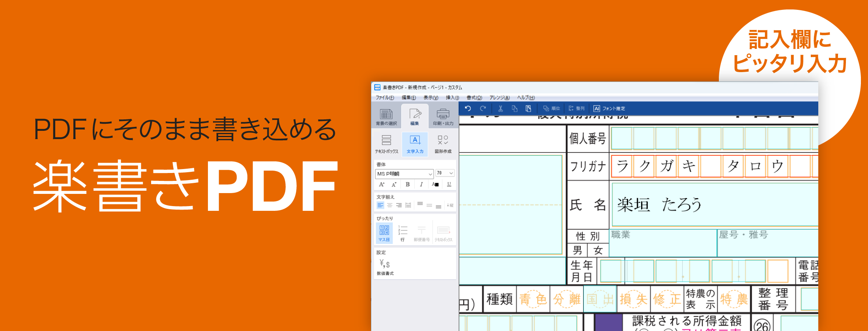Image resolution: width=868 pixels, height=331 pixels.
Task: Toggle italic formatting
Action: [x=421, y=184]
